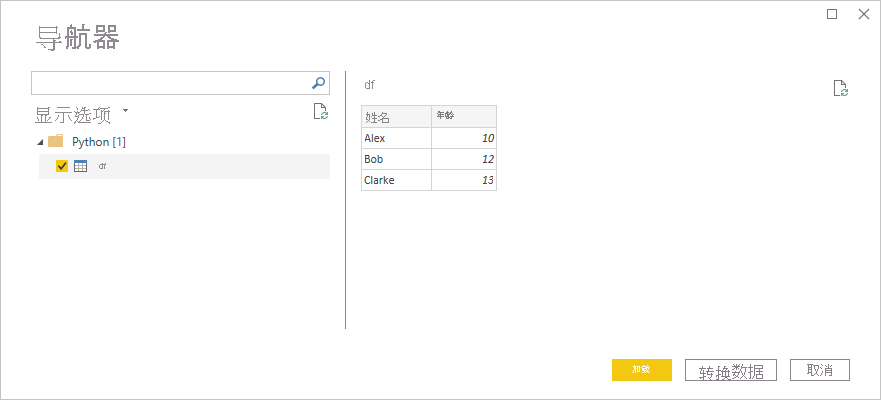Cancel the dialog with 取消 button

tap(819, 370)
